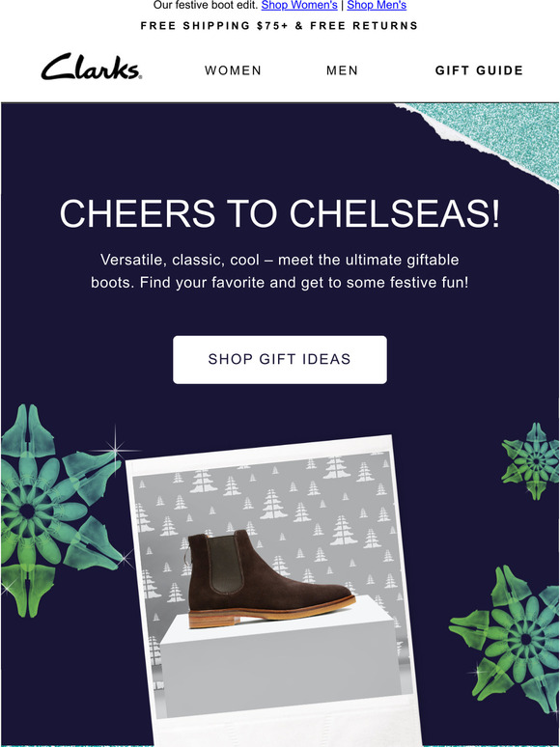The image size is (560, 747).
Task: Click the Clarks logo
Action: [91, 68]
